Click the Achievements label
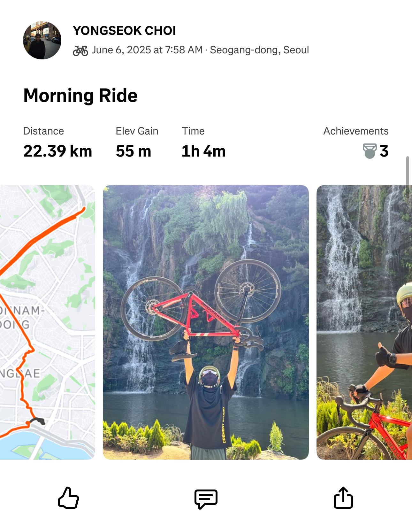 click(356, 131)
